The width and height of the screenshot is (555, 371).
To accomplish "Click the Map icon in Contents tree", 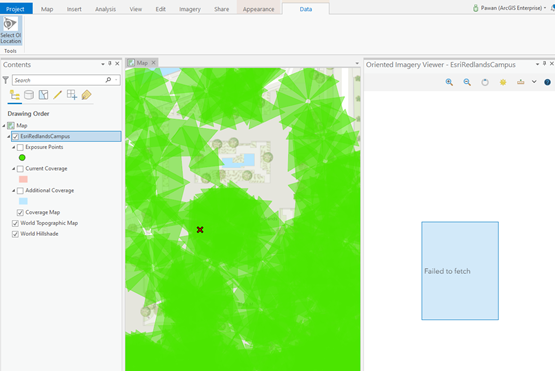I will click(x=11, y=125).
